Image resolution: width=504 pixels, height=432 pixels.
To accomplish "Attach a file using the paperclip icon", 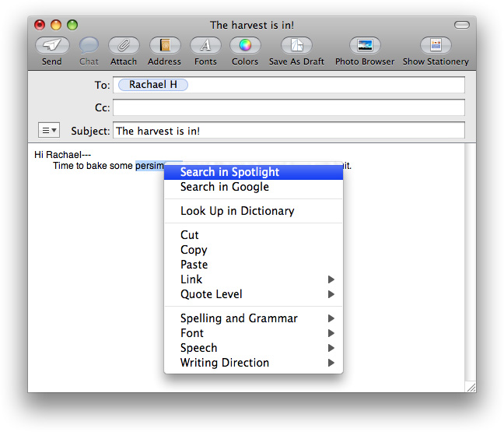I will (x=124, y=45).
